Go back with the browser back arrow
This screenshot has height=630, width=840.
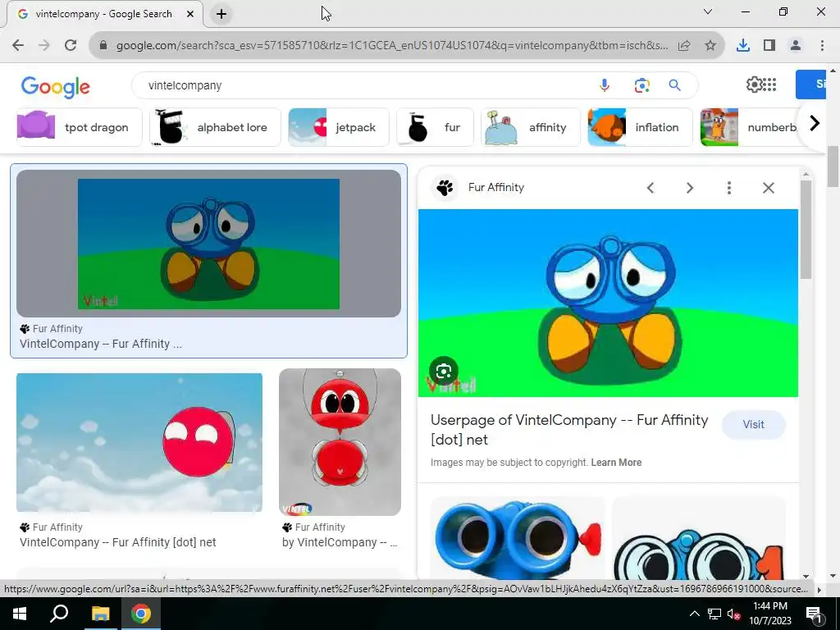click(18, 45)
